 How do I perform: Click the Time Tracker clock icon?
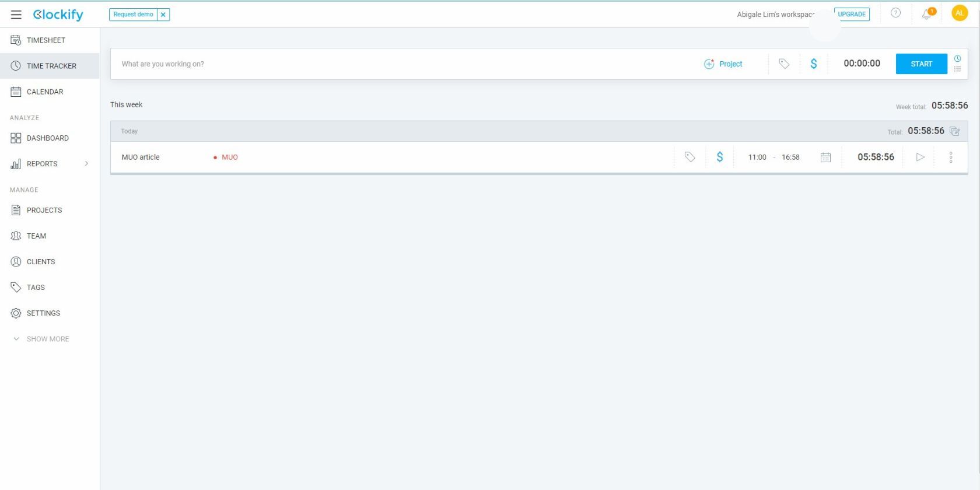(16, 66)
